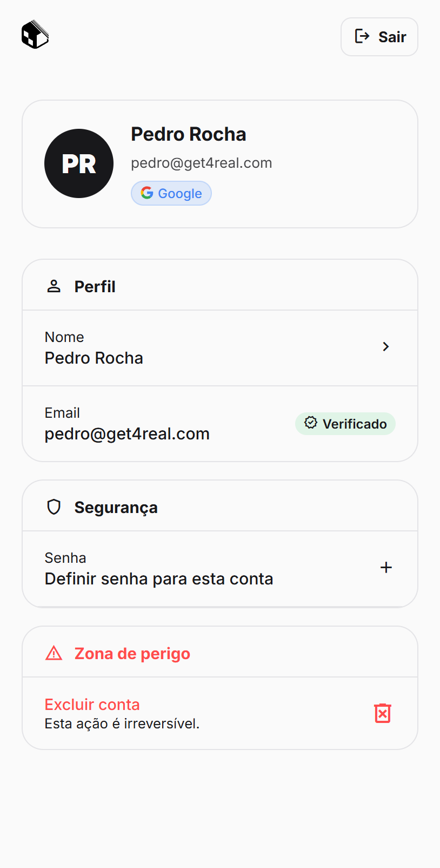This screenshot has width=440, height=868.
Task: Click the shield icon beside Segurança
Action: 54,507
